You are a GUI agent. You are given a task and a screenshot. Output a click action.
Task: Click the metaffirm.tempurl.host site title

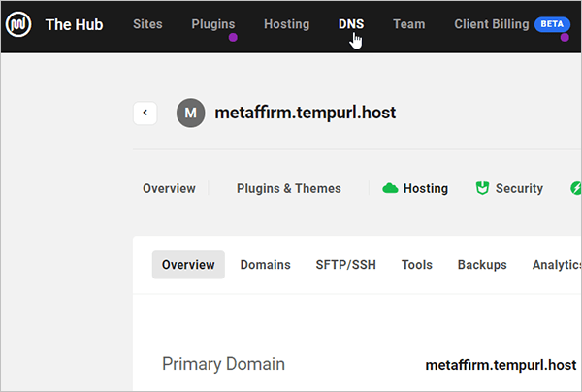(x=306, y=113)
